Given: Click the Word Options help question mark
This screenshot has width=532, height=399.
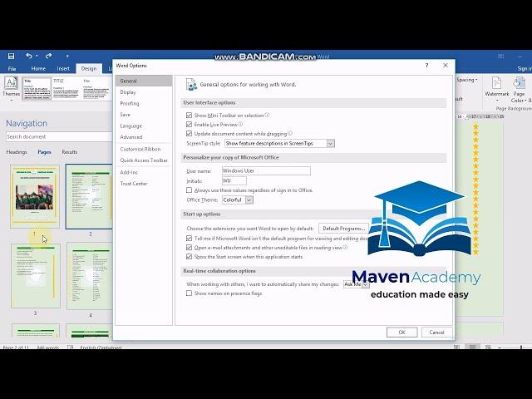Looking at the screenshot, I should click(x=427, y=65).
